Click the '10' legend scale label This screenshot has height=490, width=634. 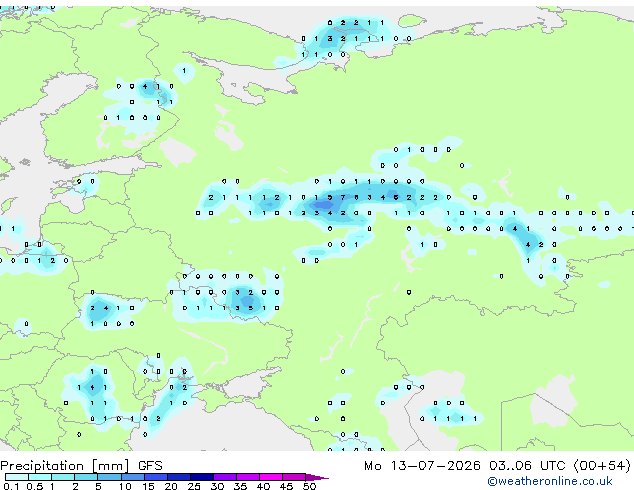(x=125, y=486)
